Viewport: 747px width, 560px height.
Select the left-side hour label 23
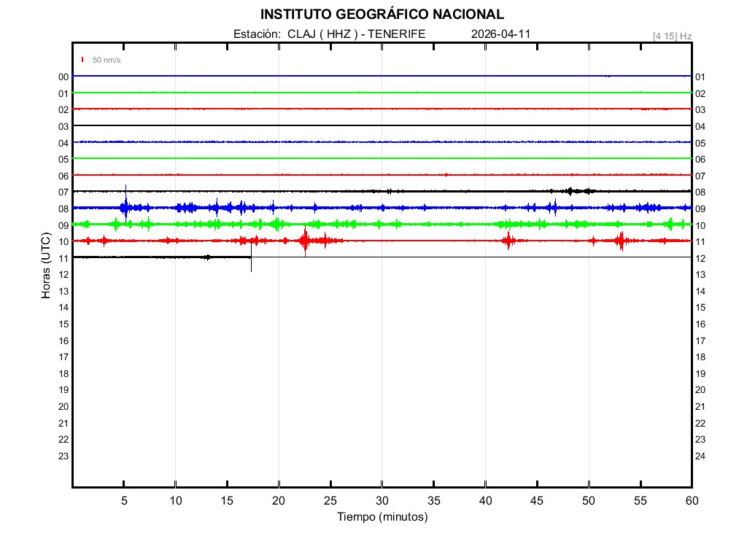tap(63, 456)
